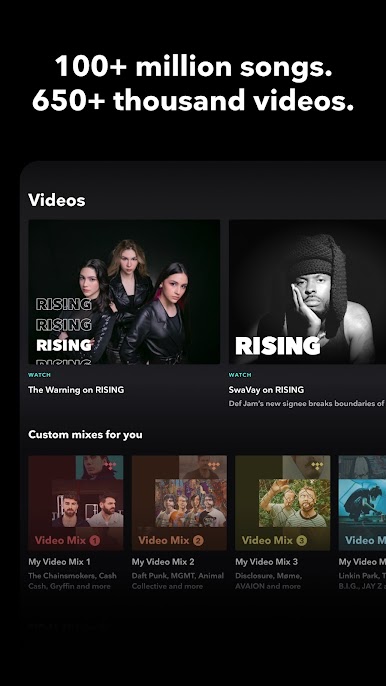Click TIDAL logo icon on Video Mix 3
Viewport: 386px width, 686px height.
point(317,466)
